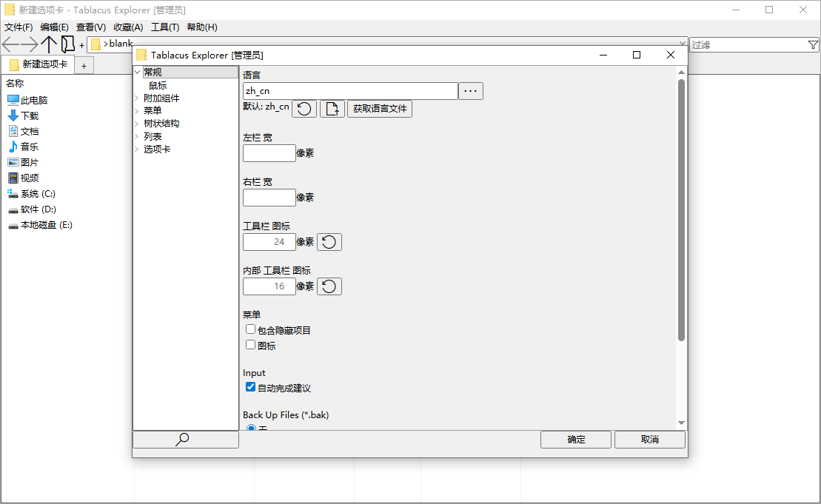
Task: Click the clone window icon in the toolbar
Action: (x=67, y=44)
